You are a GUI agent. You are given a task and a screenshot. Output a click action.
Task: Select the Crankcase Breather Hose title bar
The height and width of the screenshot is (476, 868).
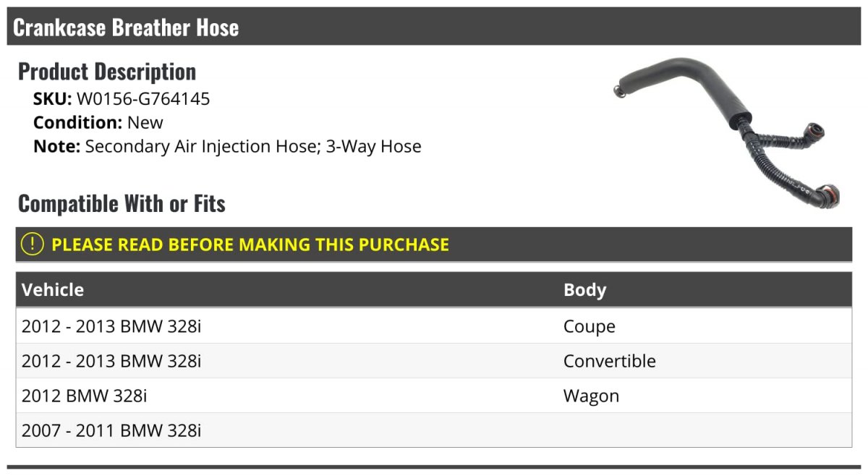[434, 27]
